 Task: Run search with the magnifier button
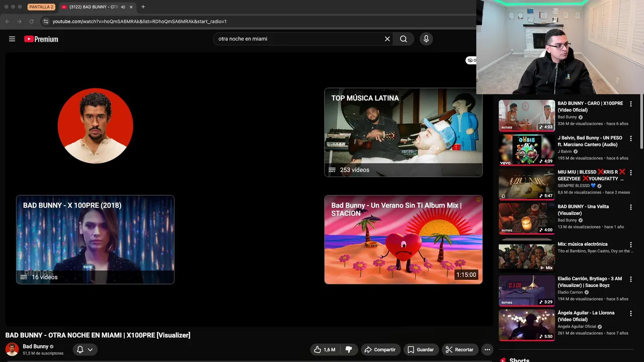(404, 39)
